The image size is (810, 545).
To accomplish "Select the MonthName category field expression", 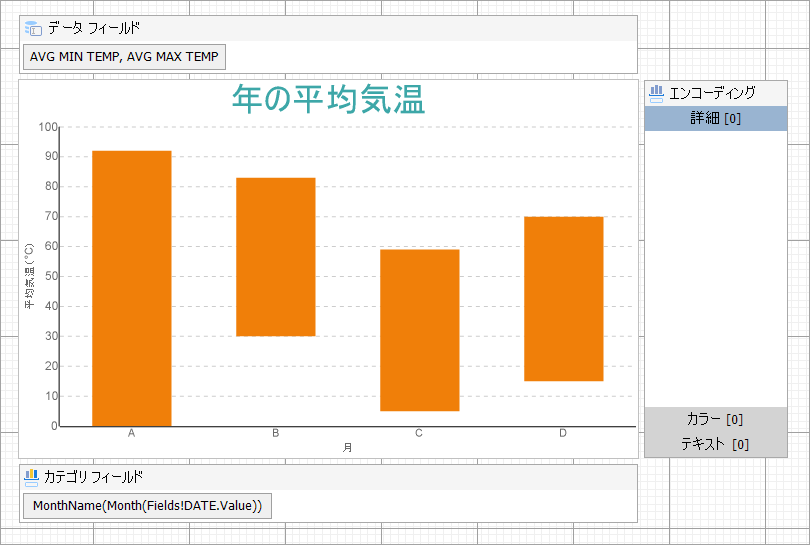I will click(x=147, y=506).
